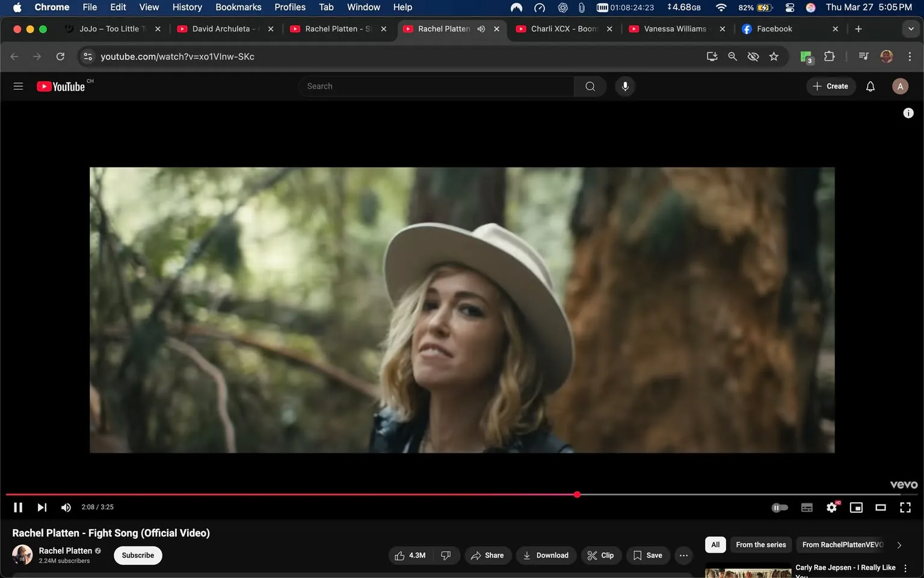
Task: Toggle theater mode view
Action: [881, 507]
